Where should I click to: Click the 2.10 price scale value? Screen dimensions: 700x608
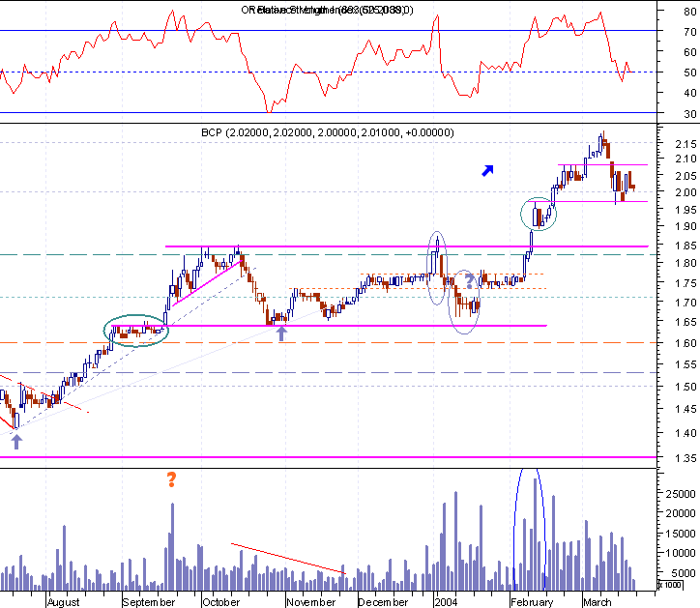click(685, 159)
